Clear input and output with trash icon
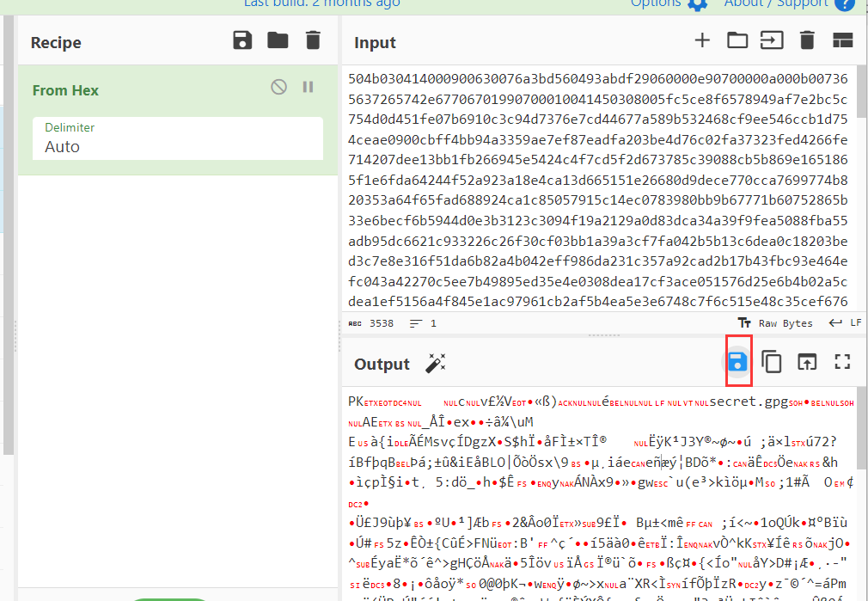 806,40
